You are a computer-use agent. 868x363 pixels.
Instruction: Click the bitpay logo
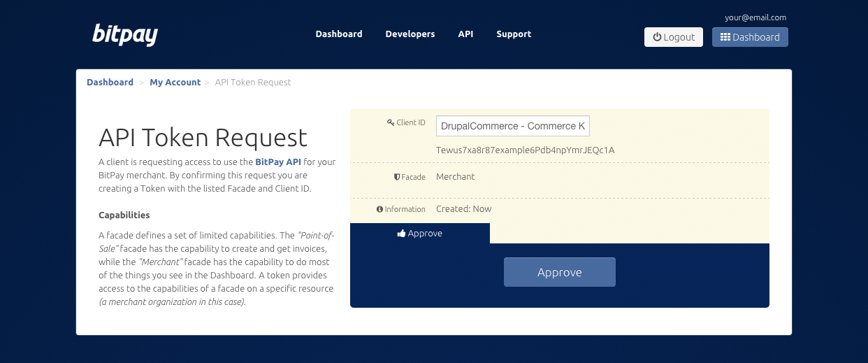coord(125,34)
